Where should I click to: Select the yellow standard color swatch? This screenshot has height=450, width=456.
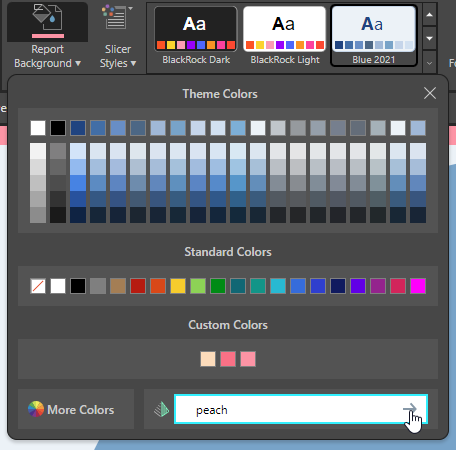(x=178, y=286)
